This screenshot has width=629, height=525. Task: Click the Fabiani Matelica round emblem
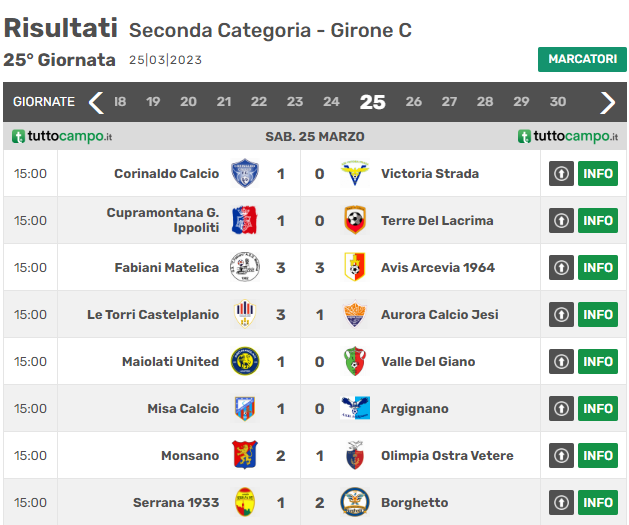[245, 267]
